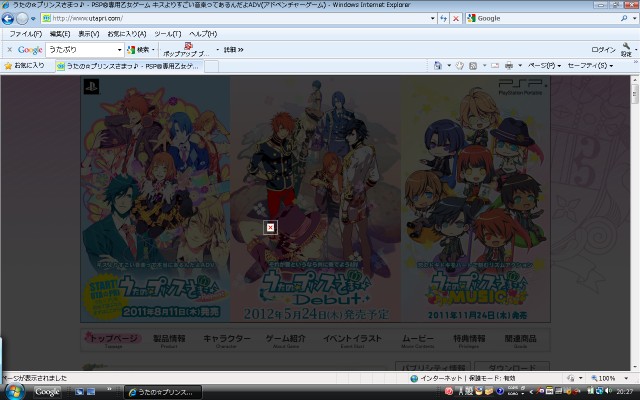Image resolution: width=640 pixels, height=400 pixels.
Task: Go to トップページ in site navigation
Action: (113, 340)
